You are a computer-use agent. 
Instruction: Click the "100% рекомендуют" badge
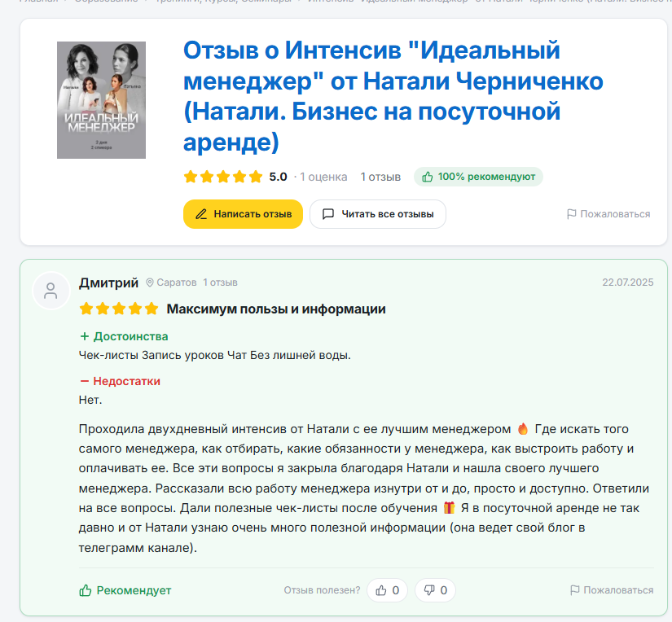pyautogui.click(x=478, y=177)
